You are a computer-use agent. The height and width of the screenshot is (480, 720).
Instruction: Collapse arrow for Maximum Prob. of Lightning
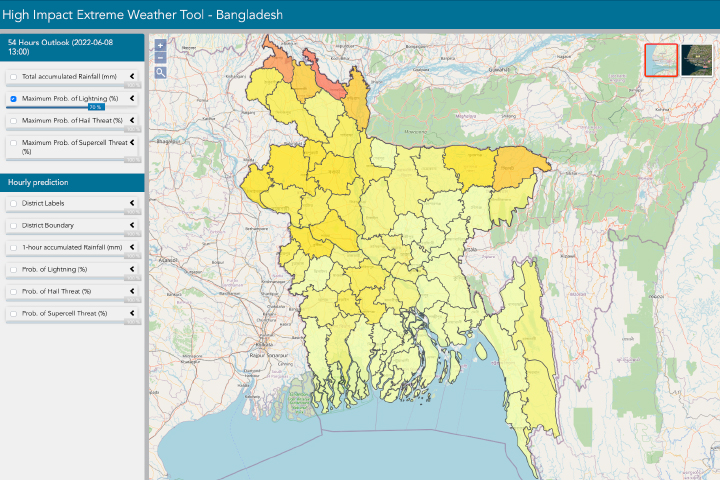[132, 99]
